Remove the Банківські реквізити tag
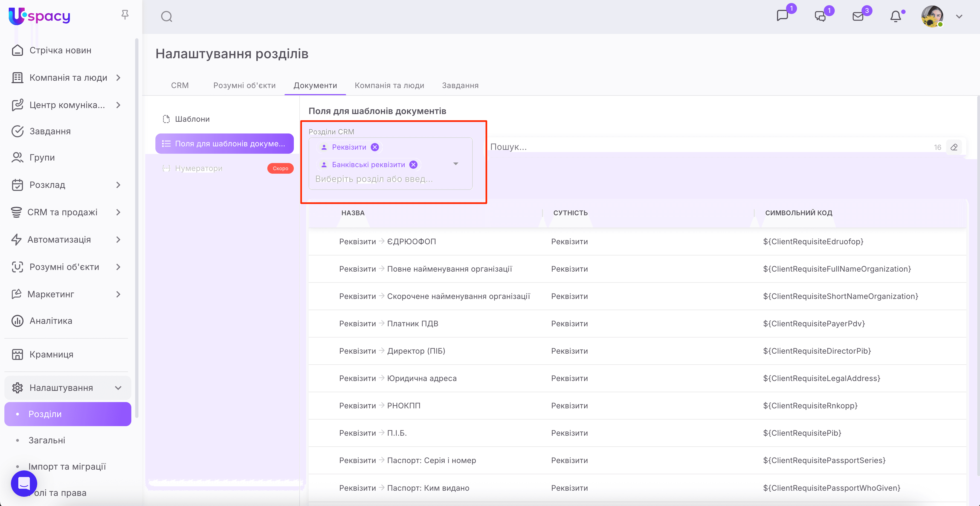This screenshot has width=980, height=506. 413,165
